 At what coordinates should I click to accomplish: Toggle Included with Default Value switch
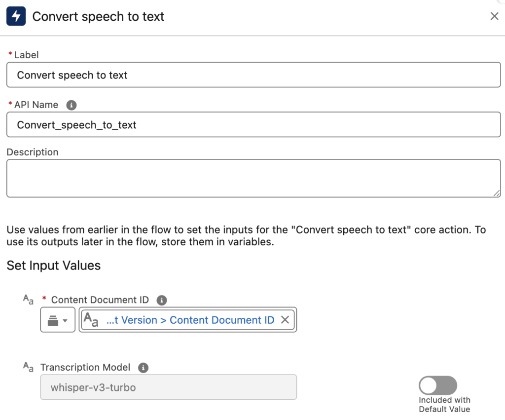(x=438, y=385)
